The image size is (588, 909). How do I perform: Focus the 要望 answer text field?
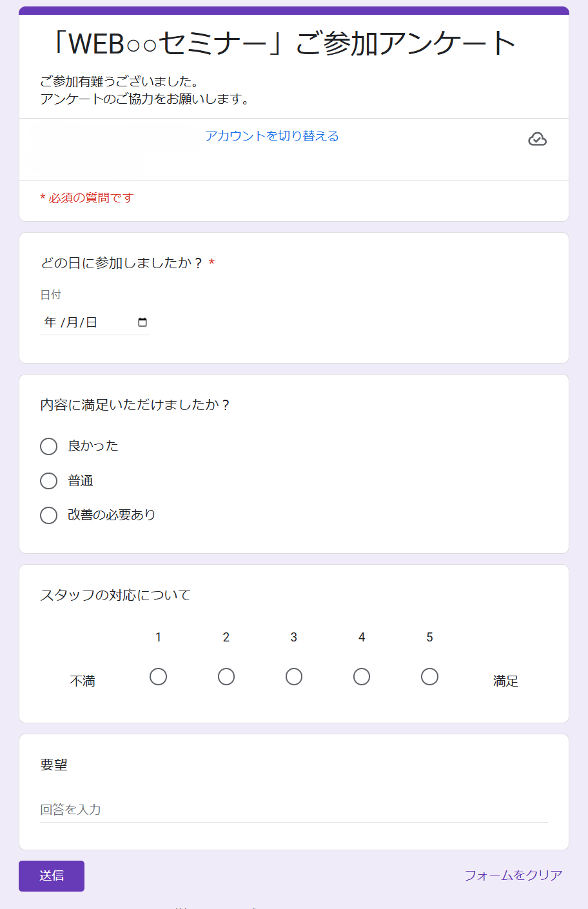pos(294,810)
